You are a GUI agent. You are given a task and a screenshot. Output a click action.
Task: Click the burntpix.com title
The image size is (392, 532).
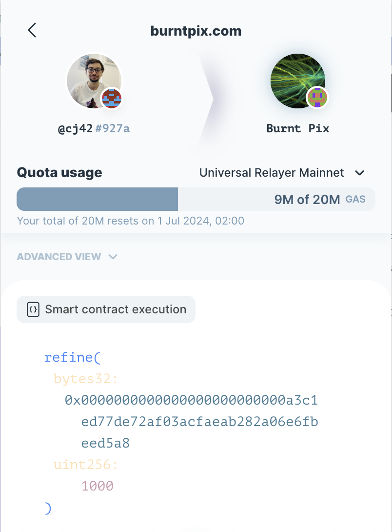point(196,31)
